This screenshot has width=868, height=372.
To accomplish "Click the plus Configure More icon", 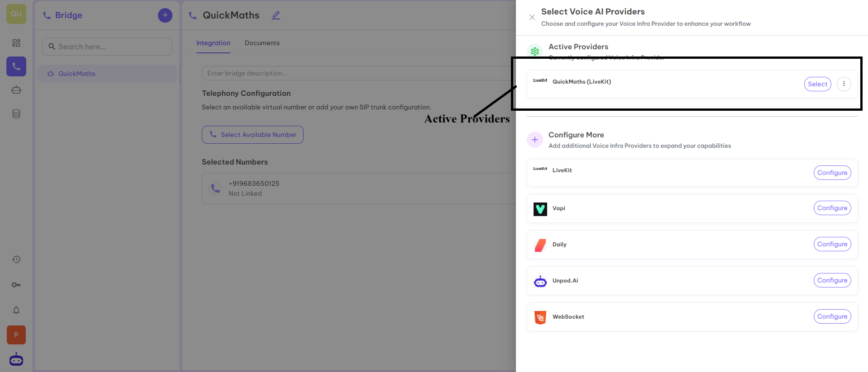I will pos(535,140).
